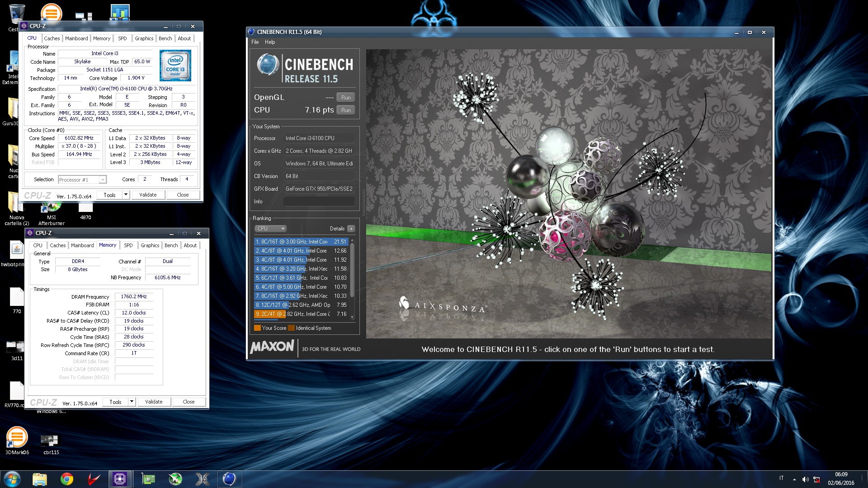Launch Google Chrome from the taskbar
This screenshot has width=868, height=488.
[x=67, y=479]
